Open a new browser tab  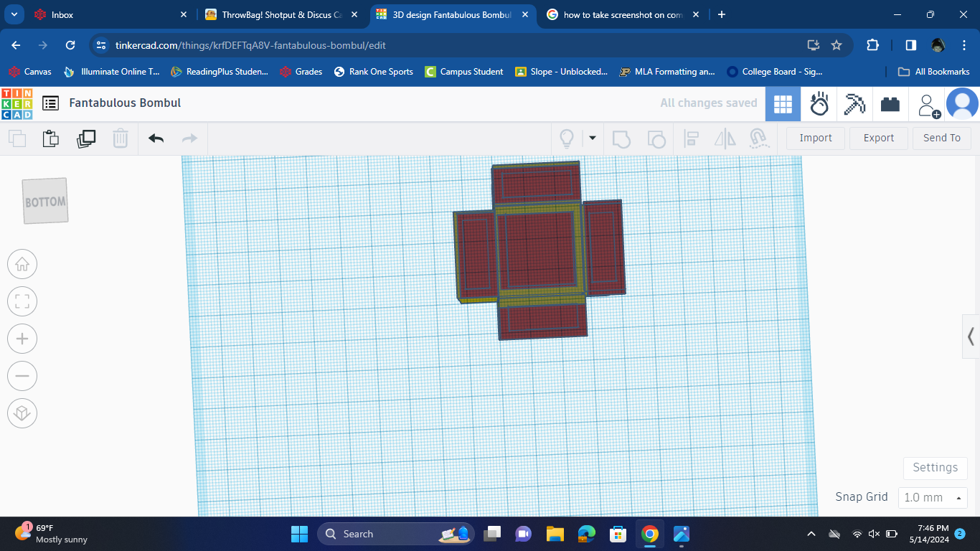coord(721,14)
